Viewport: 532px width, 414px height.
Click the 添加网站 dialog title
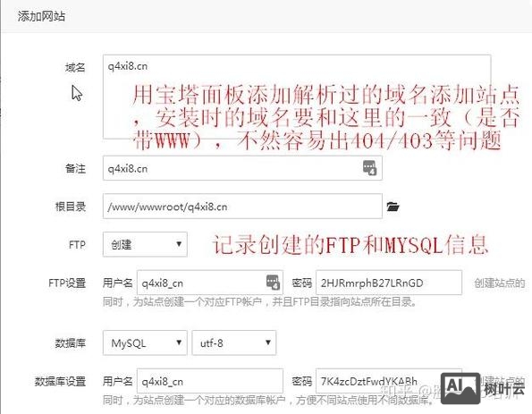[x=41, y=16]
